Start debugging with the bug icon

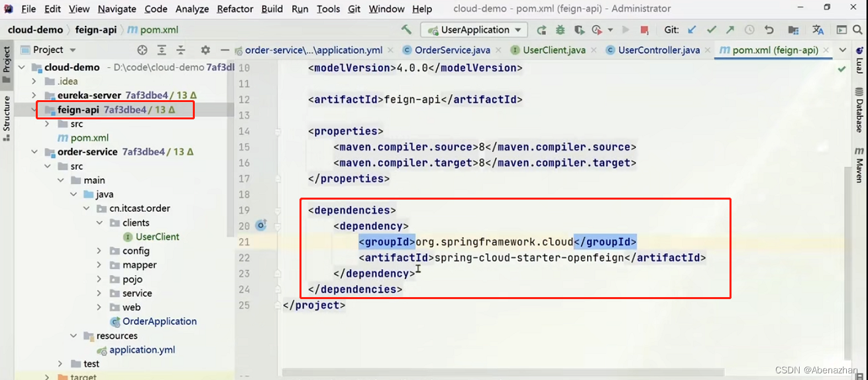pyautogui.click(x=561, y=30)
